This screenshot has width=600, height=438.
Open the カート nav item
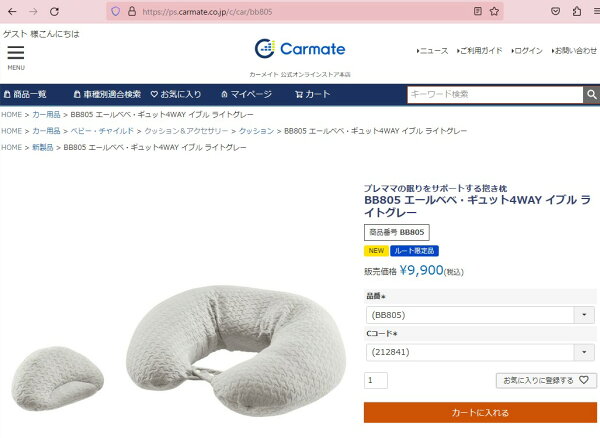coord(312,94)
